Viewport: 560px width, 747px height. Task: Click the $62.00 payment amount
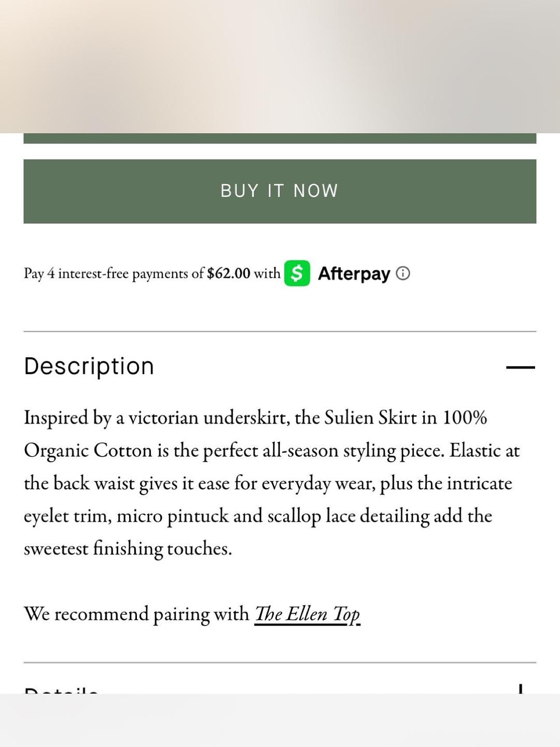228,273
